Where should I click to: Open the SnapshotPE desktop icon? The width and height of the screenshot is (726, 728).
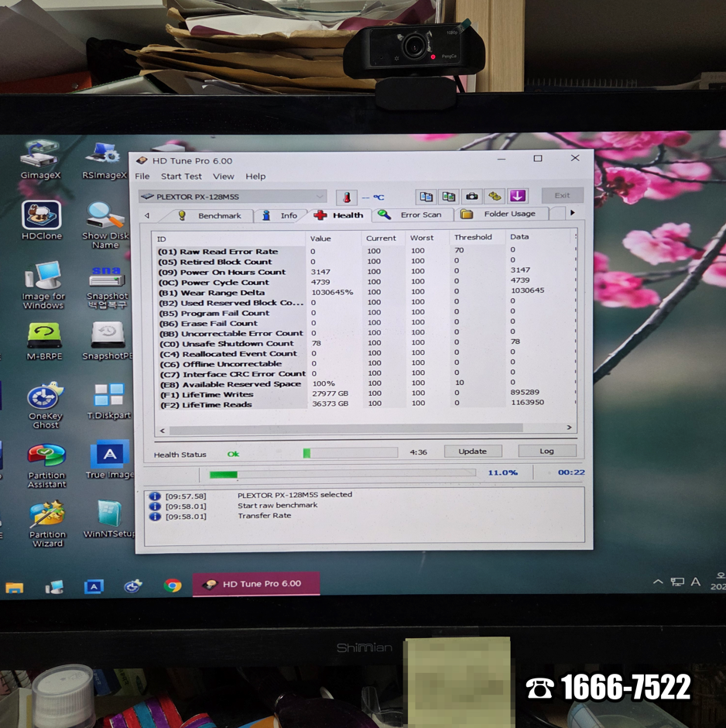point(108,339)
